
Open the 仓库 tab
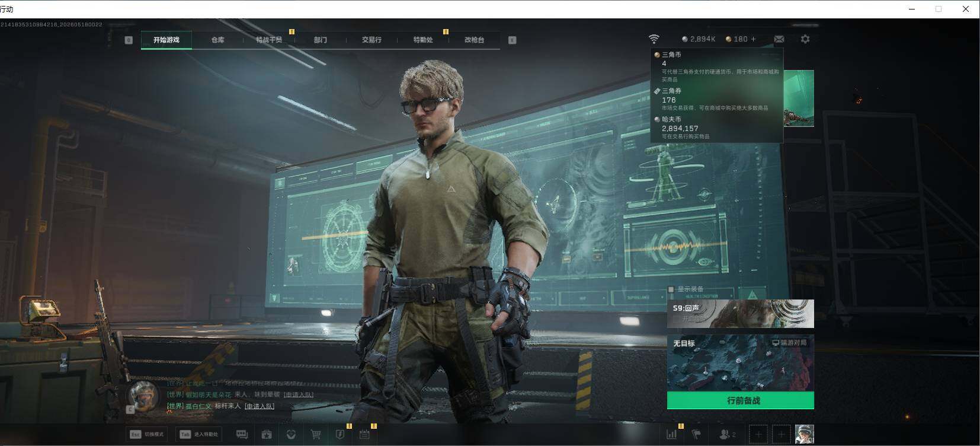tap(217, 40)
